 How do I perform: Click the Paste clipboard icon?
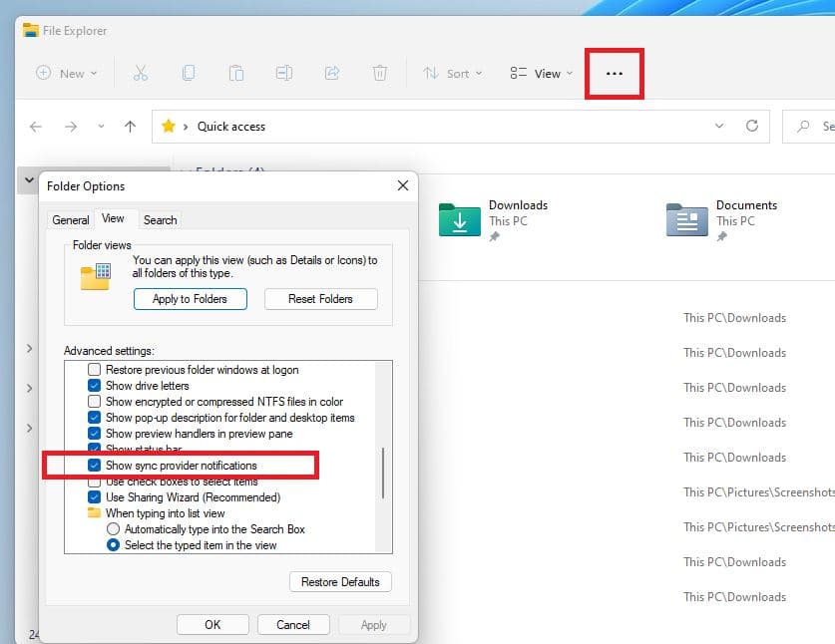236,73
